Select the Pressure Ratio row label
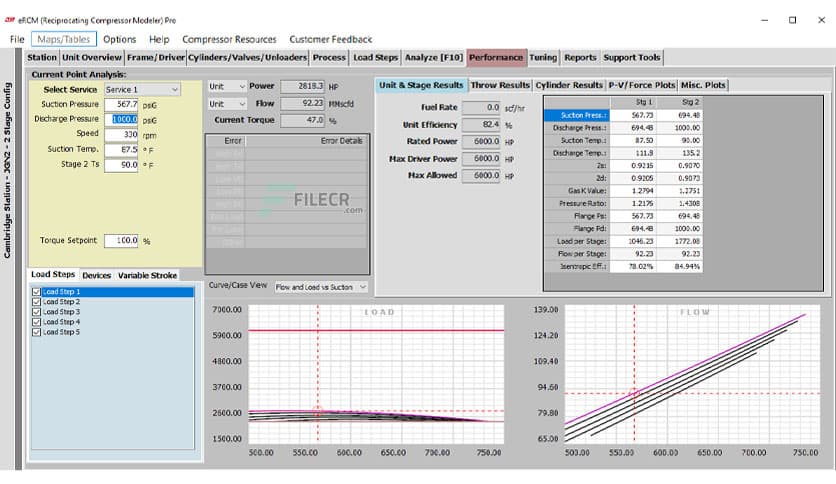836x484 pixels. coord(577,204)
